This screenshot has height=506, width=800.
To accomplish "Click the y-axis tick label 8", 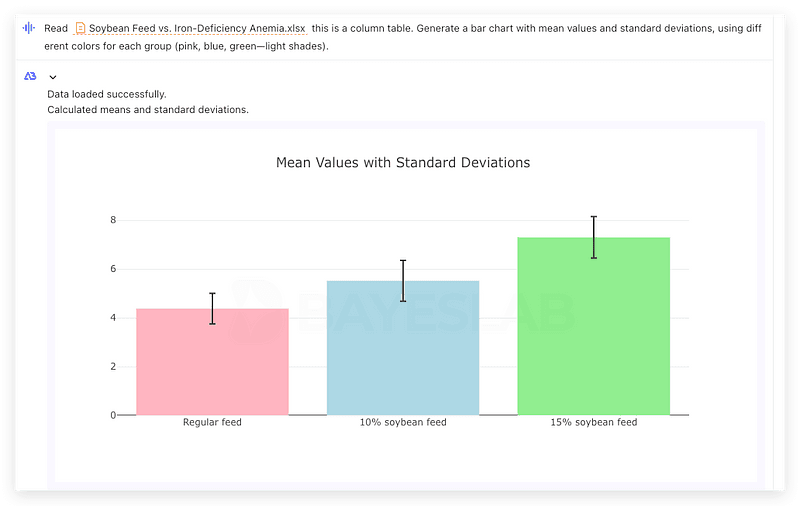I will click(113, 220).
